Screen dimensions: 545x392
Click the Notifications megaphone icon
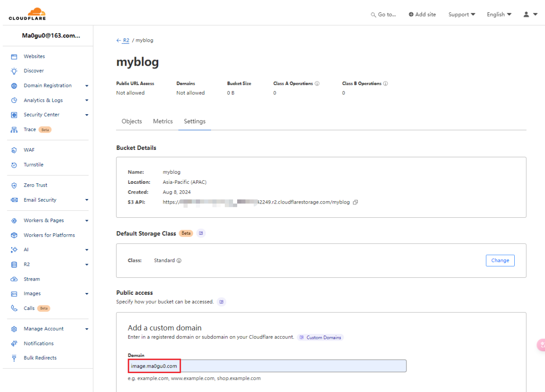point(14,344)
